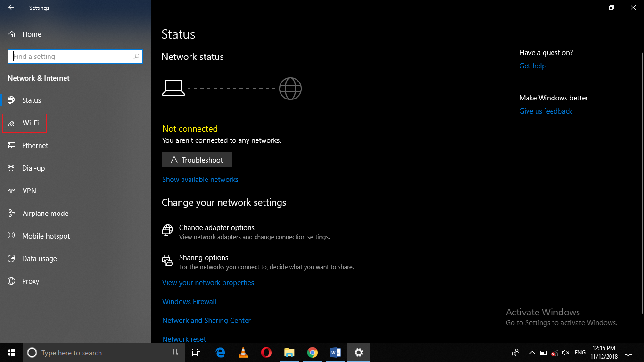The image size is (644, 362).
Task: Click the Find a setting search box
Action: [x=75, y=56]
